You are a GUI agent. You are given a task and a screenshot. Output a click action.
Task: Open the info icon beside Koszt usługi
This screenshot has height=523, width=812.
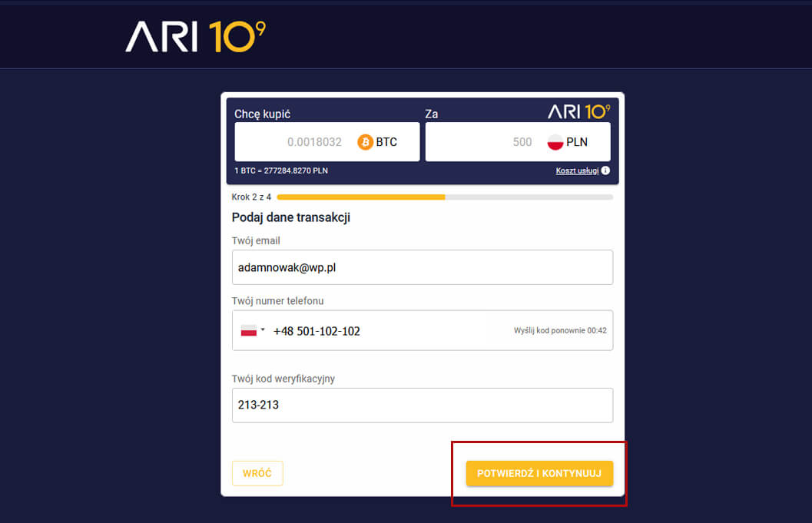tap(605, 170)
